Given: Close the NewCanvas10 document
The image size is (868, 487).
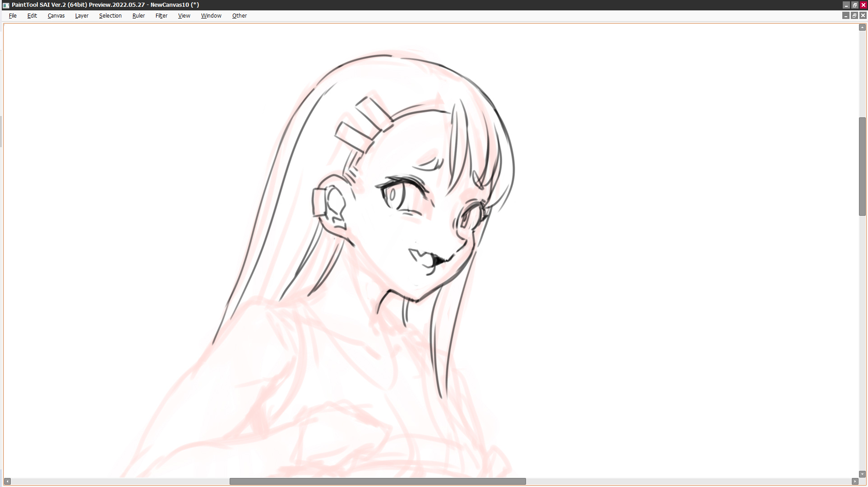Looking at the screenshot, I should (863, 16).
